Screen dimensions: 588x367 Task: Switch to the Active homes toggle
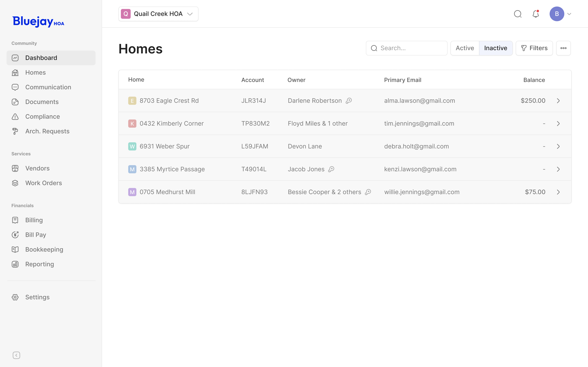point(464,48)
